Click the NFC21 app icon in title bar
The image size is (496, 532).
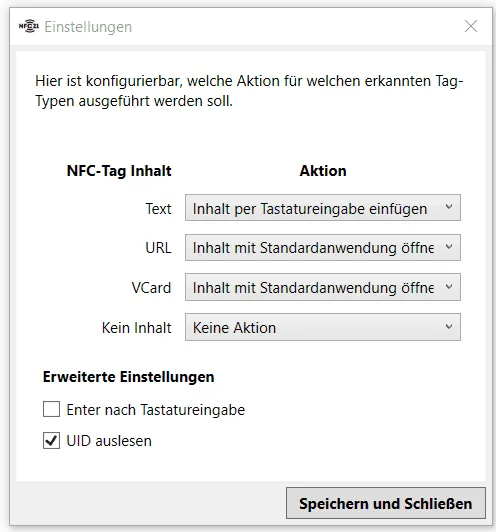[x=29, y=26]
